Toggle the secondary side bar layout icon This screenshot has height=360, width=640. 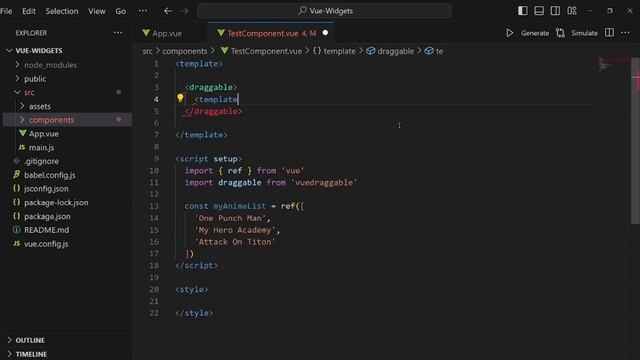point(555,11)
